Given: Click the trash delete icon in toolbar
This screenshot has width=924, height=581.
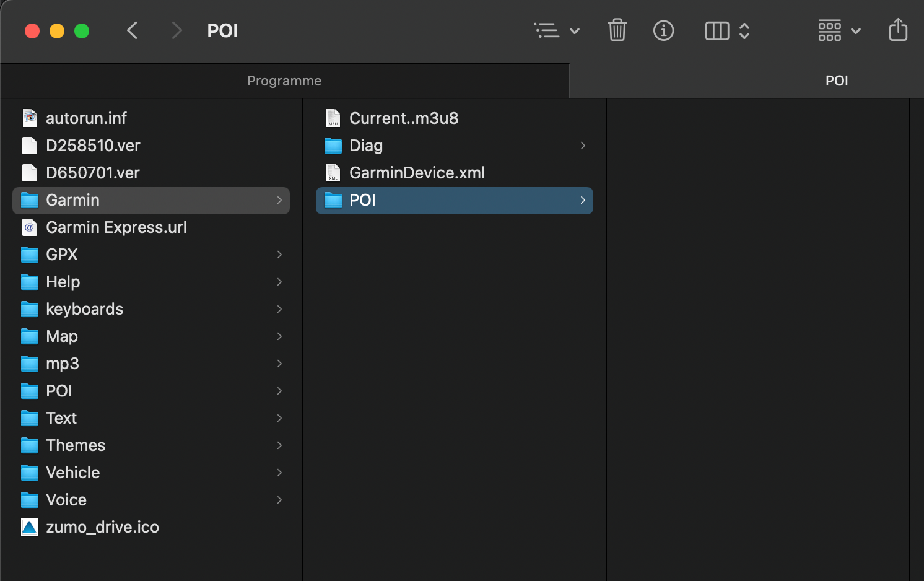Looking at the screenshot, I should tap(617, 30).
